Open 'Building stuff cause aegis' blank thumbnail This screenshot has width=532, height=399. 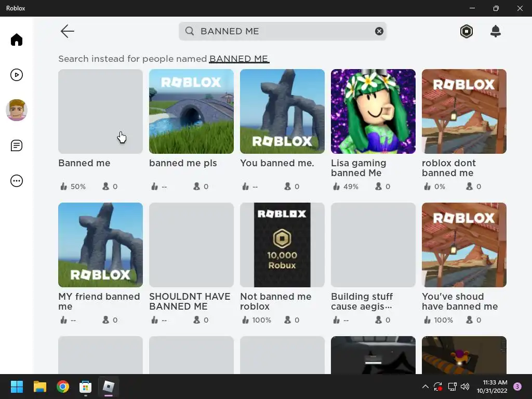click(x=373, y=245)
